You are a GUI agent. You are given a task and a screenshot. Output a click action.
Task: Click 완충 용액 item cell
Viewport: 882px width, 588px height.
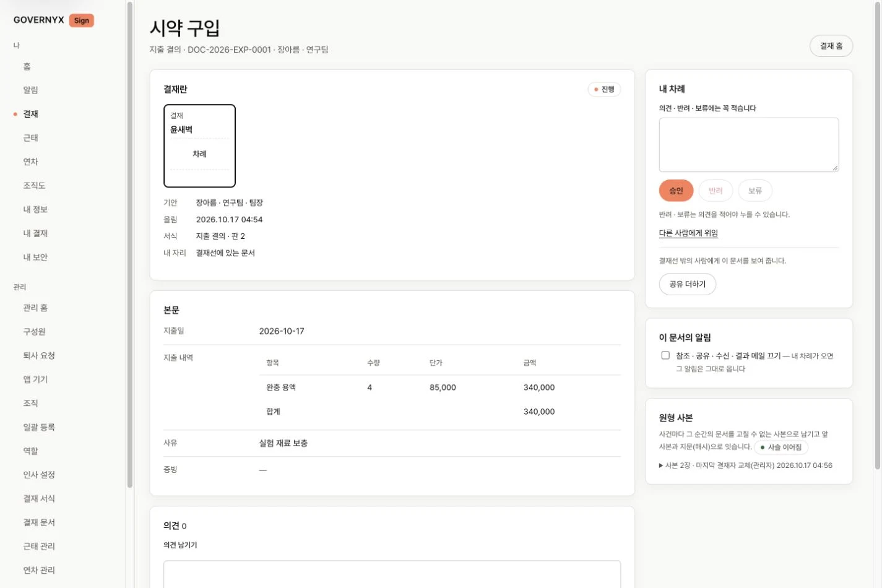(x=281, y=387)
